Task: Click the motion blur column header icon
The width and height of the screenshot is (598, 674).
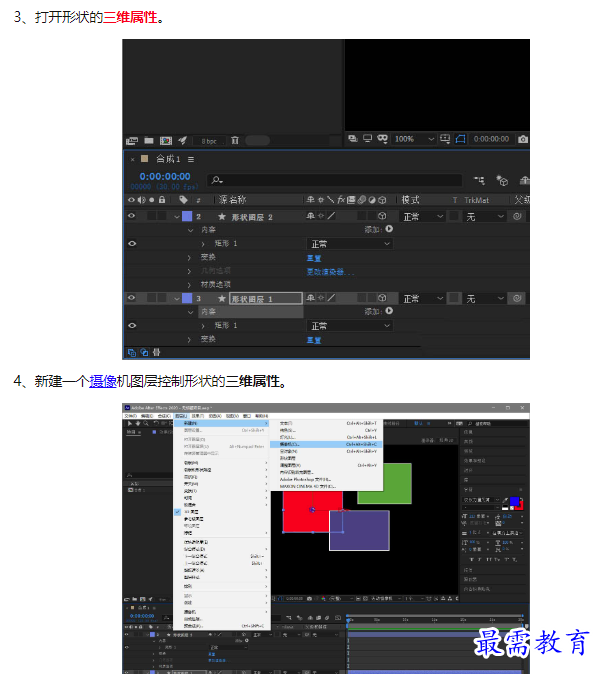Action: coord(362,199)
